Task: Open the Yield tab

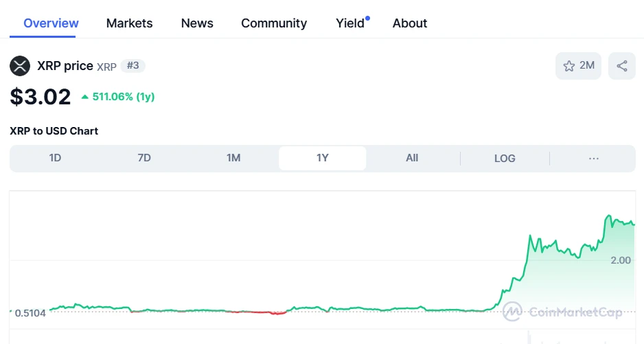Action: click(x=350, y=23)
